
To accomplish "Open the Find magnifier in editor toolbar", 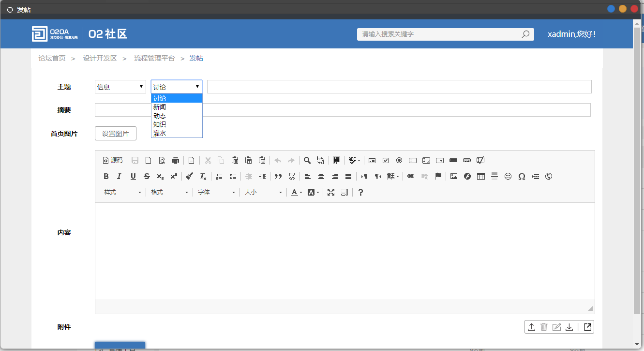I will (x=307, y=160).
